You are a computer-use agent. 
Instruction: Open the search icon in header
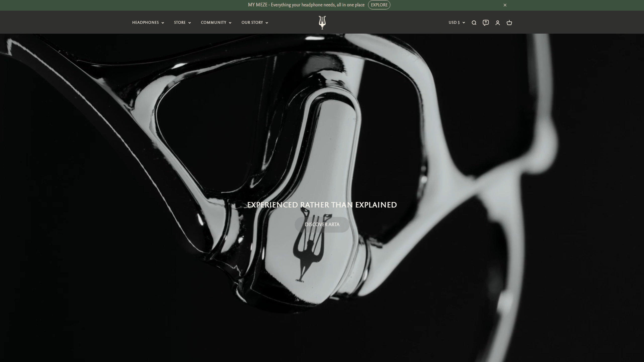click(474, 23)
